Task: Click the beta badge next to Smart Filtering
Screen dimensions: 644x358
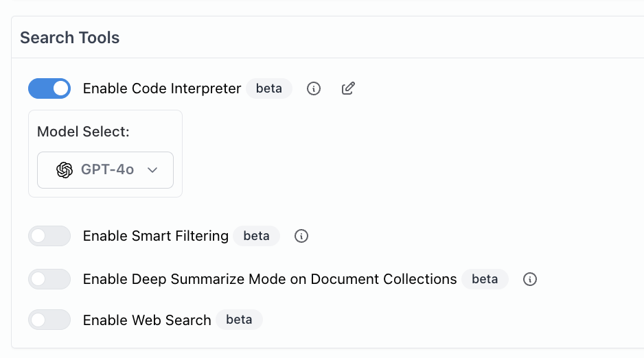Action: (256, 236)
